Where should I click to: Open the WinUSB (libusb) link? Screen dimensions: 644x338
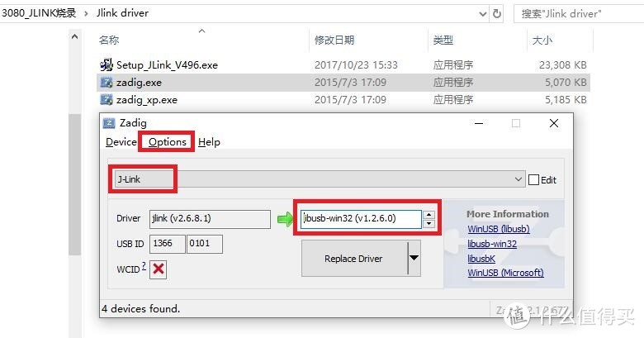[498, 229]
